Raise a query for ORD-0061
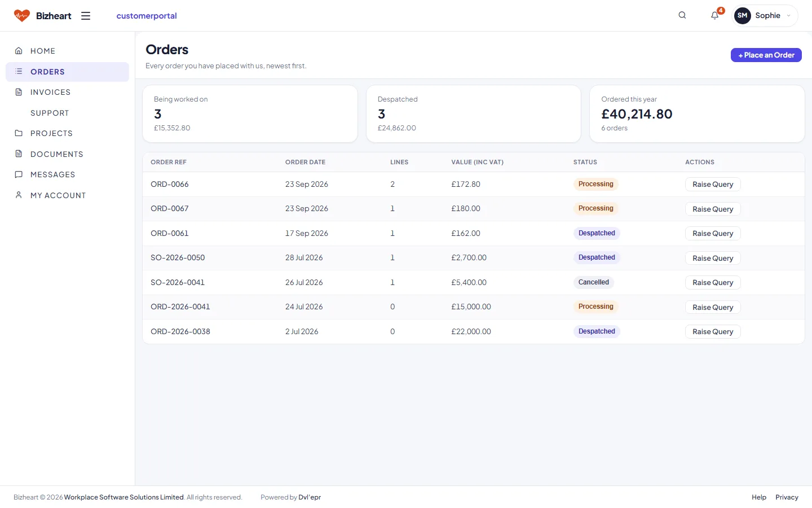 [x=713, y=234]
